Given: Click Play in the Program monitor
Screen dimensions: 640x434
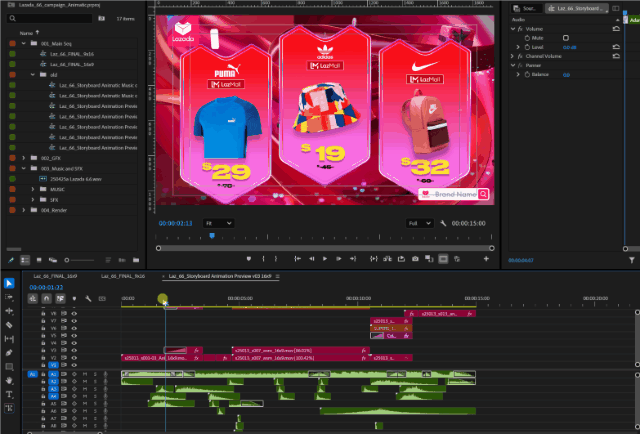Looking at the screenshot, I should tap(325, 259).
